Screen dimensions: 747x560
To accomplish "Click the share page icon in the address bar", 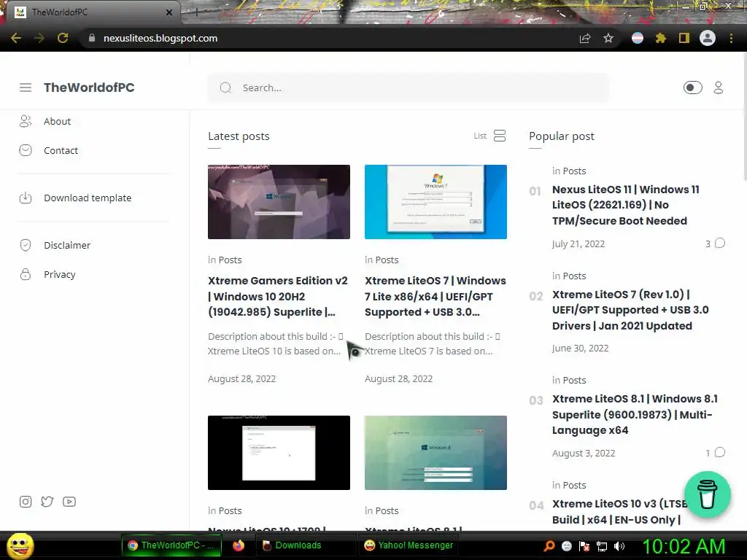I will [585, 38].
